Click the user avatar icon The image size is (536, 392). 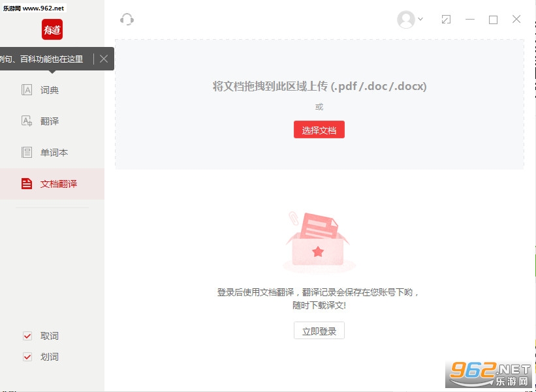(406, 20)
